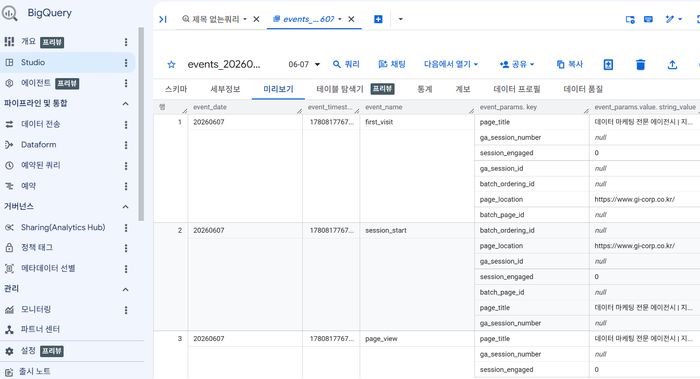Open 메타데이터 선별 in the sidebar

pyautogui.click(x=48, y=268)
